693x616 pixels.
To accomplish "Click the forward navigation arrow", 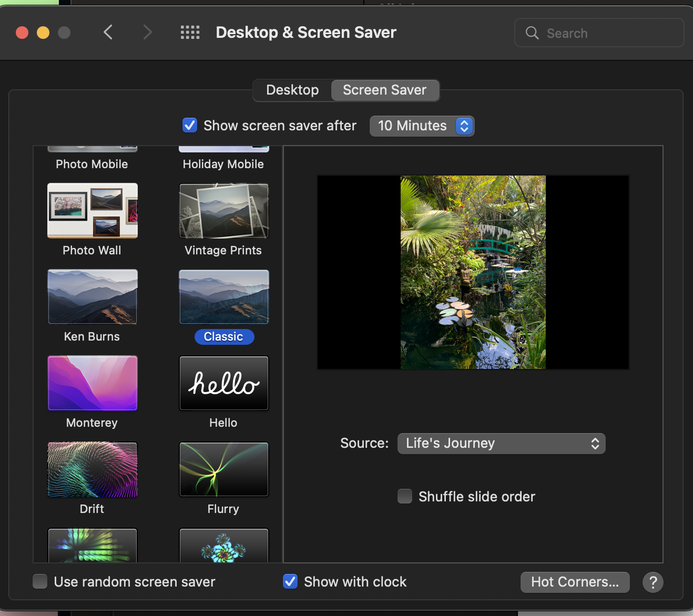I will pos(148,33).
